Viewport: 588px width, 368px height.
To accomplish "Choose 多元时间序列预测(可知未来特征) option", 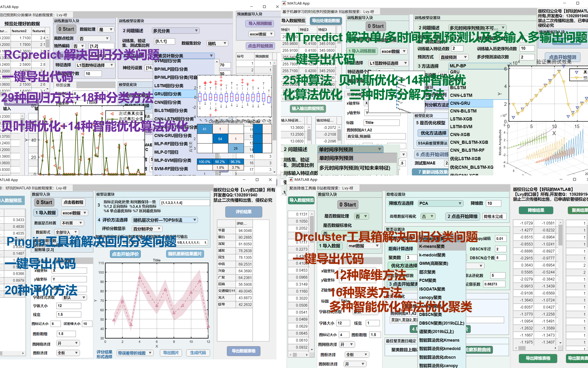I will pos(355,168).
